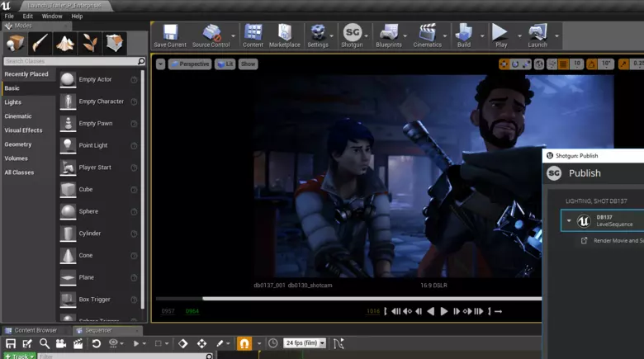Select the All Classes category
644x359 pixels.
coord(19,172)
